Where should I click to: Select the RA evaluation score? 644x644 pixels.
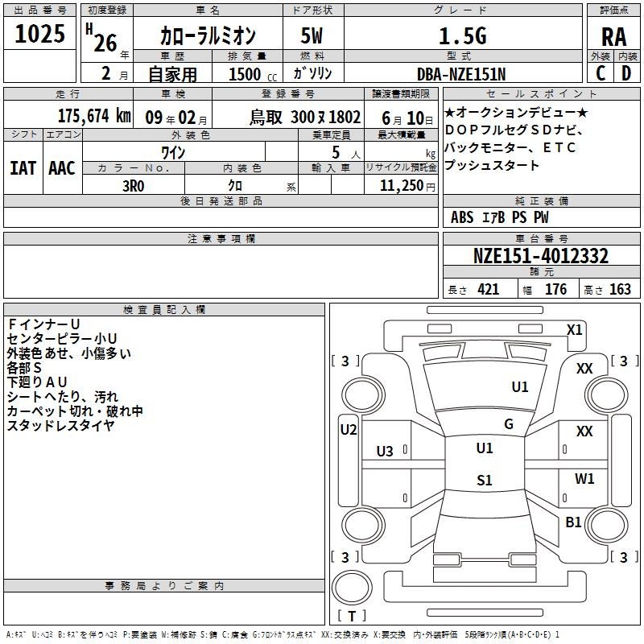pyautogui.click(x=613, y=38)
